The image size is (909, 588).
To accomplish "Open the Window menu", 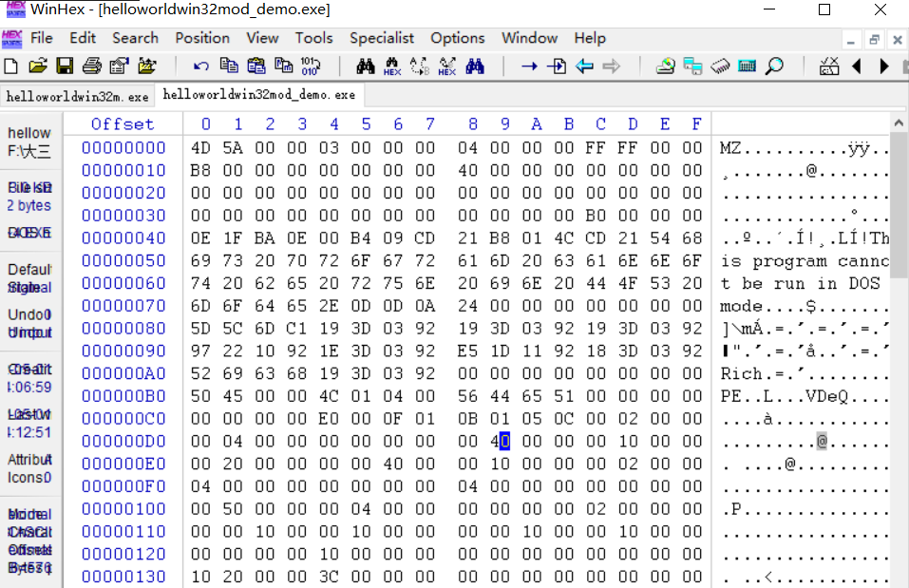I will click(529, 38).
